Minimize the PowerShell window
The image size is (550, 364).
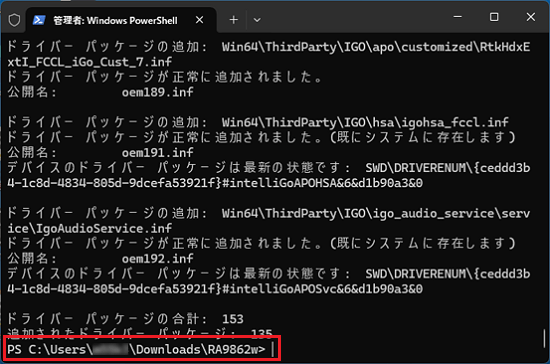457,17
